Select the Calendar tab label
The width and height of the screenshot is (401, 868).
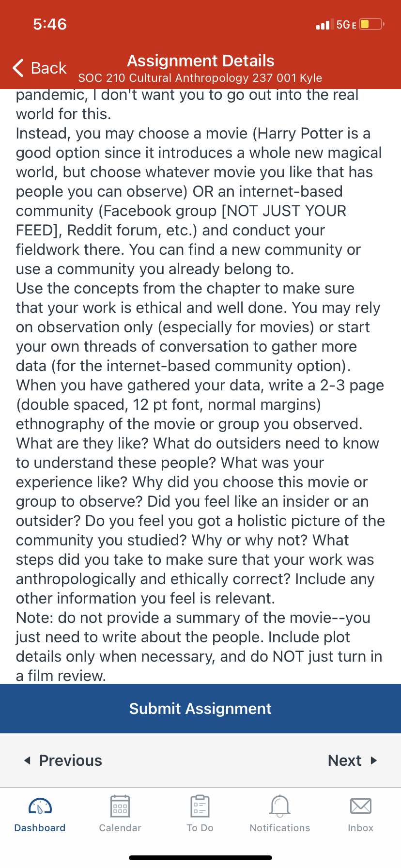[x=120, y=828]
